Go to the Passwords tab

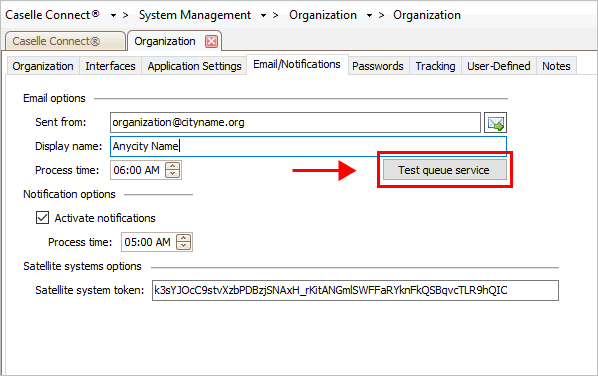[378, 66]
